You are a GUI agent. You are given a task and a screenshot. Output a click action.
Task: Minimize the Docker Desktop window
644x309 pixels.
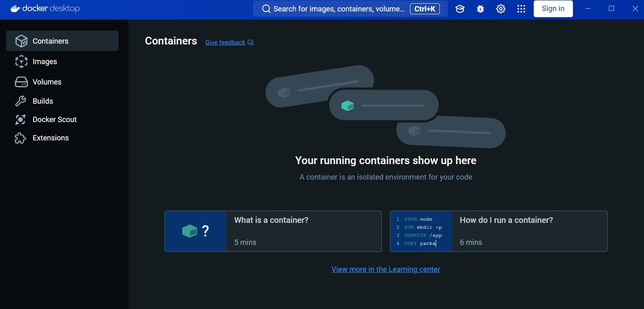pyautogui.click(x=588, y=9)
